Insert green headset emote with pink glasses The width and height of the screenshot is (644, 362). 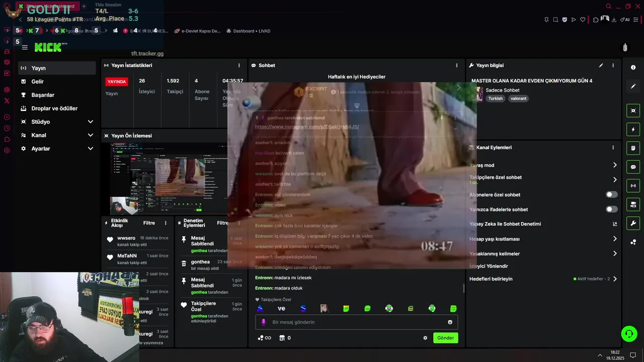pyautogui.click(x=389, y=309)
